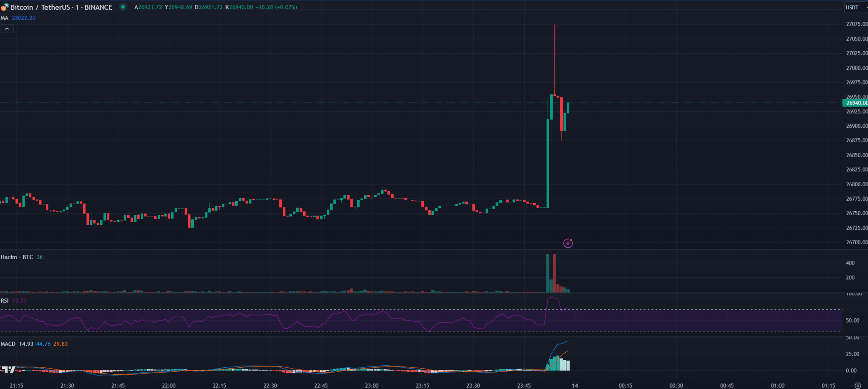The width and height of the screenshot is (868, 389).
Task: Click the TradingView logo watermark
Action: pyautogui.click(x=8, y=369)
